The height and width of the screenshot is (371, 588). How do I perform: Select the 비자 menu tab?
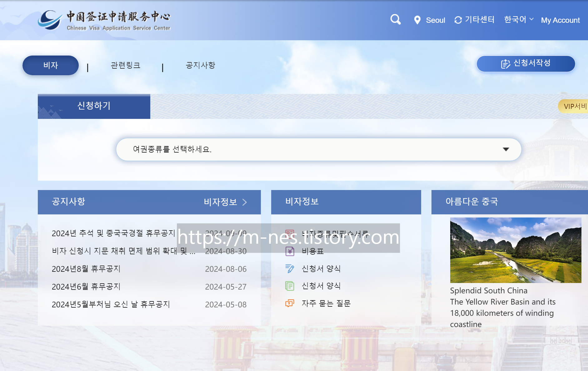51,65
